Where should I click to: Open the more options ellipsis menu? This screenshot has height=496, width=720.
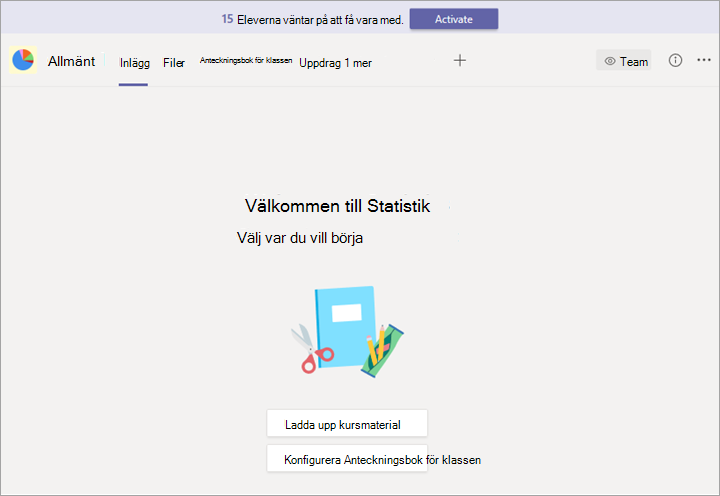pyautogui.click(x=703, y=60)
